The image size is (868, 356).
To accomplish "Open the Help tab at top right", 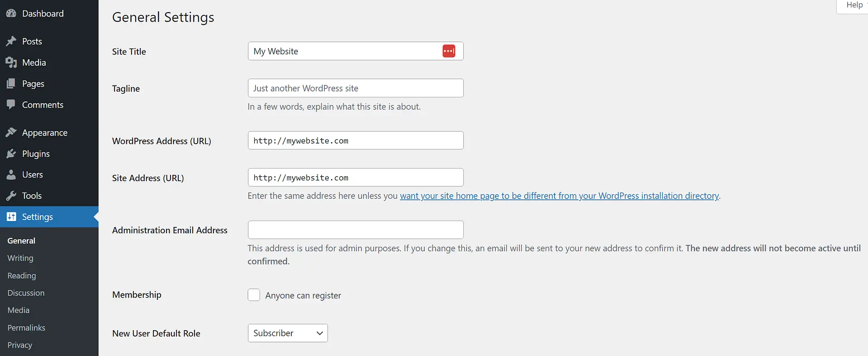I will coord(853,5).
